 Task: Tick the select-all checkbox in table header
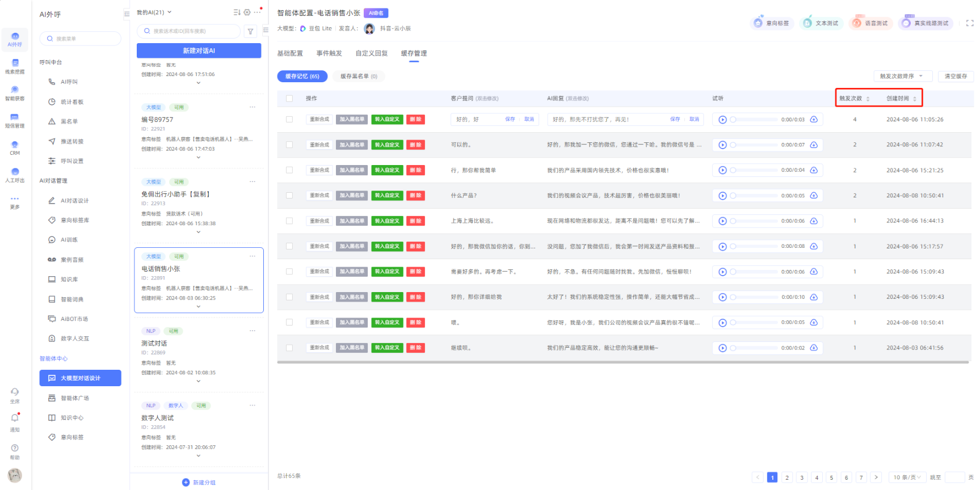pos(289,99)
